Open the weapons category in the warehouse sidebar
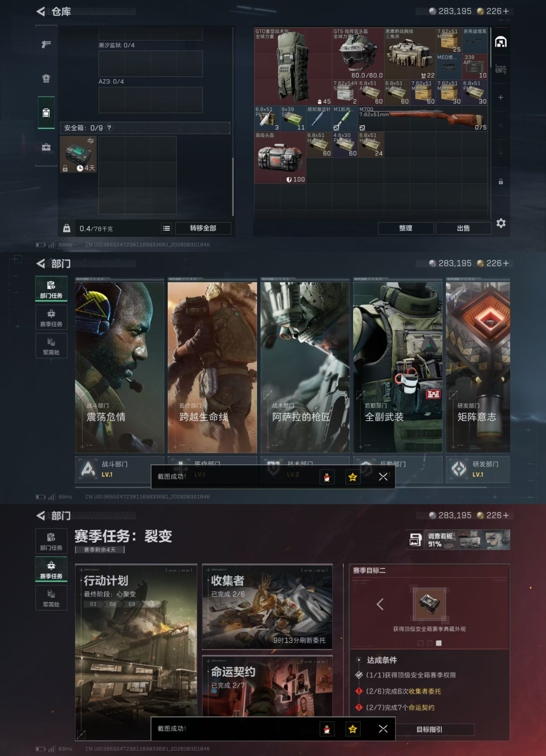 point(46,44)
